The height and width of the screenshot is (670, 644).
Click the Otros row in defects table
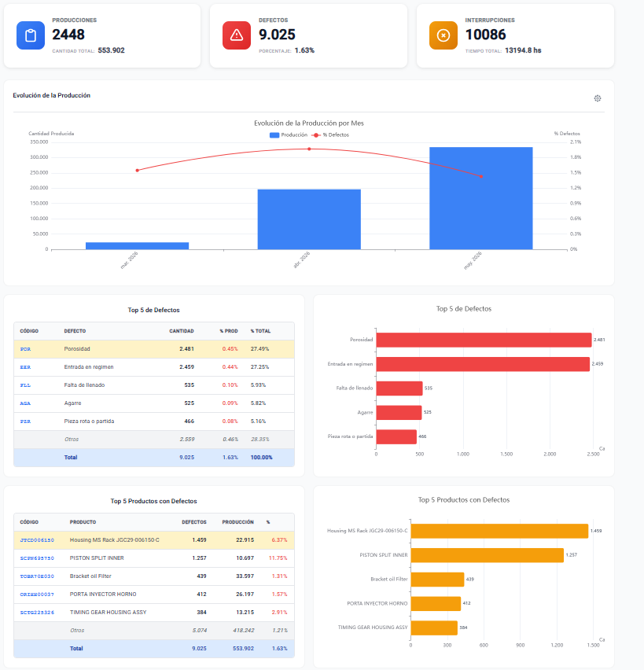(154, 440)
